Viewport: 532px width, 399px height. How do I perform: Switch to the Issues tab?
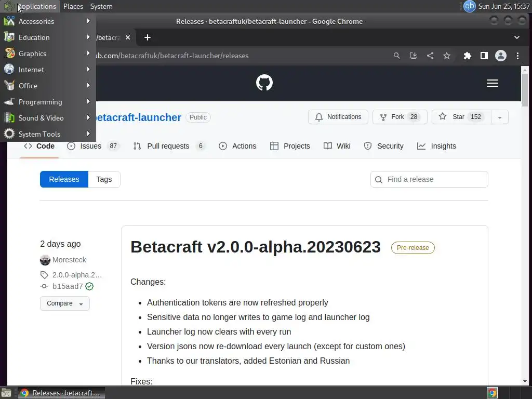(93, 146)
